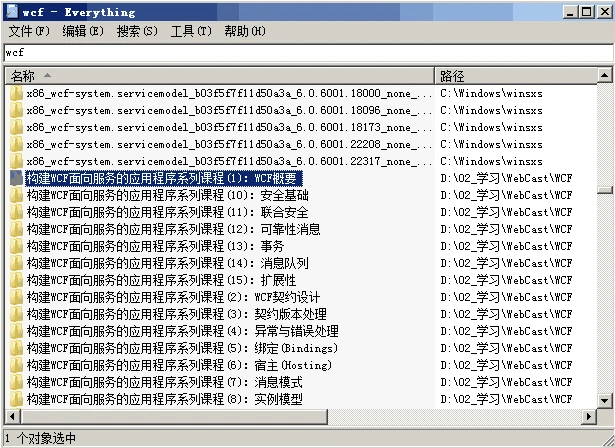Click folder icon next to (13): 事务
The height and width of the screenshot is (448, 615).
(16, 246)
